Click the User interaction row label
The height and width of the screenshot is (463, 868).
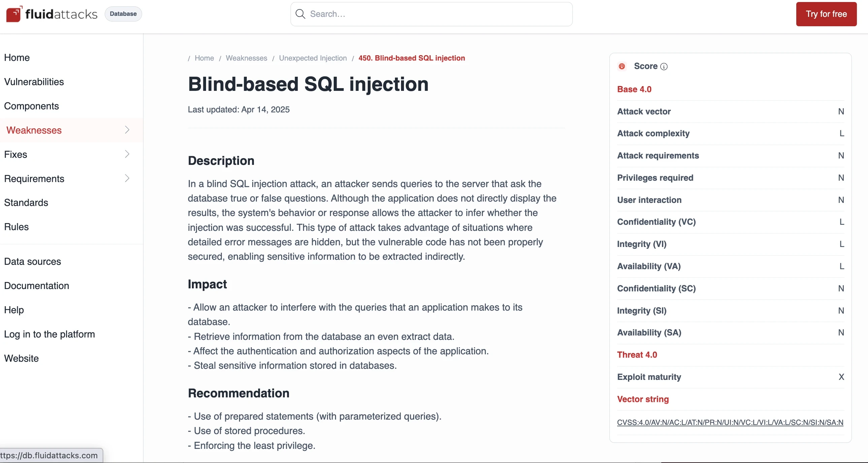coord(649,200)
